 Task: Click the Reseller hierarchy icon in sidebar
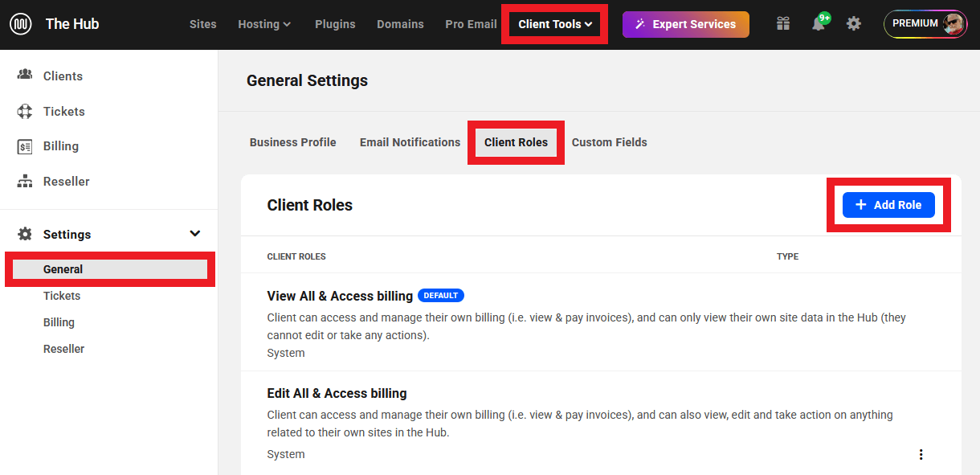click(25, 181)
